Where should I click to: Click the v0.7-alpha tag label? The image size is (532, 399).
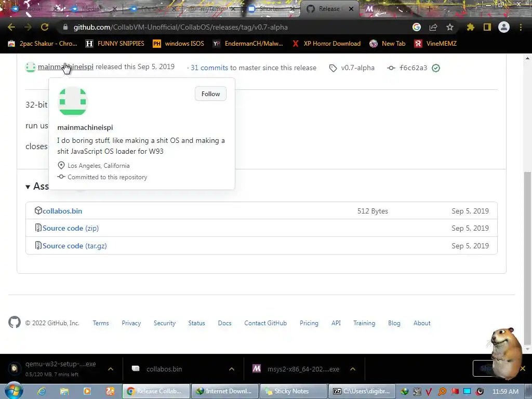coord(357,68)
